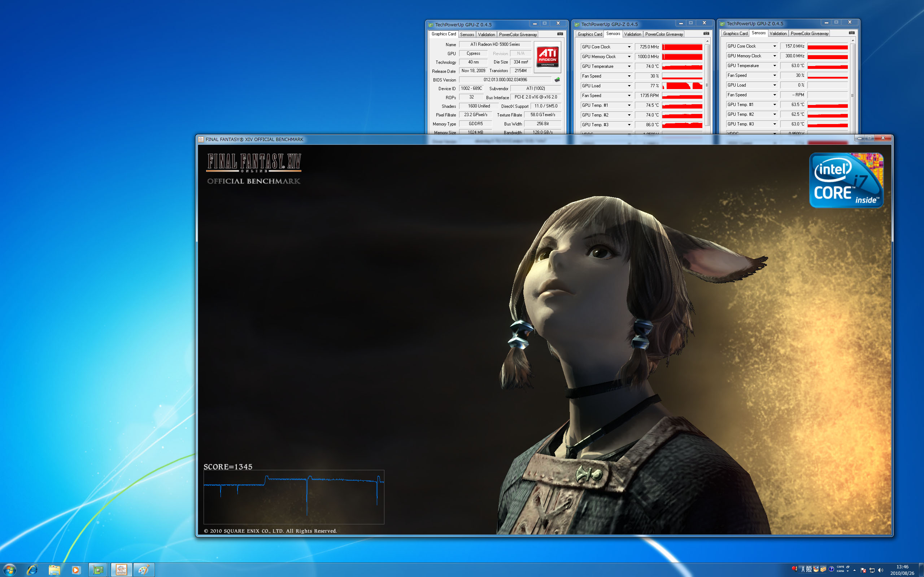Open Windows Explorer folder from the taskbar
Screen dimensions: 924x577
click(54, 570)
